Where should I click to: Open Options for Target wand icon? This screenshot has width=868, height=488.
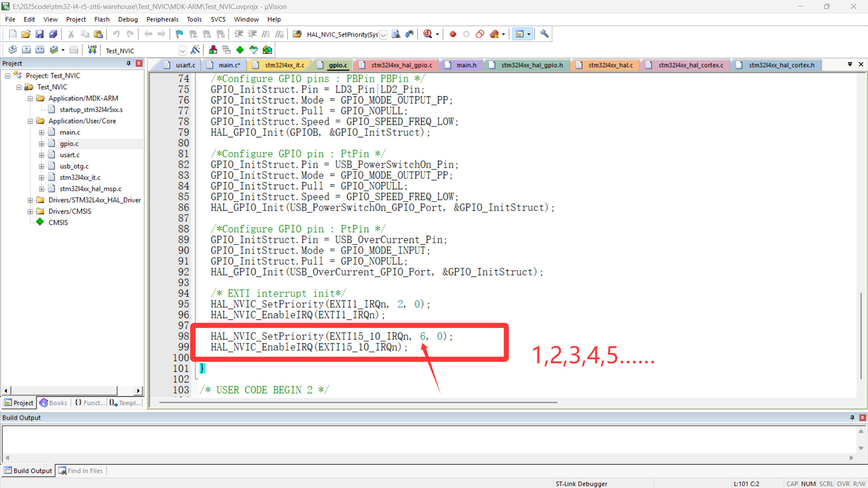click(x=195, y=50)
